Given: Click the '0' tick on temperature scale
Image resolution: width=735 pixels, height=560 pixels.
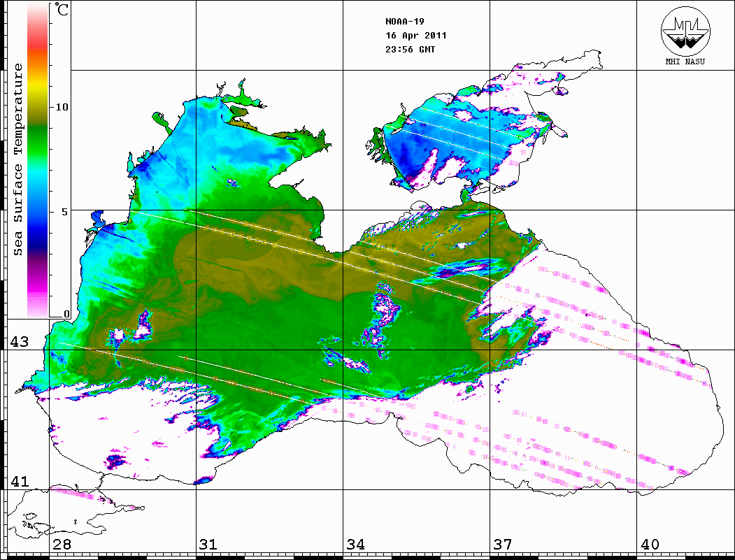Looking at the screenshot, I should (66, 314).
